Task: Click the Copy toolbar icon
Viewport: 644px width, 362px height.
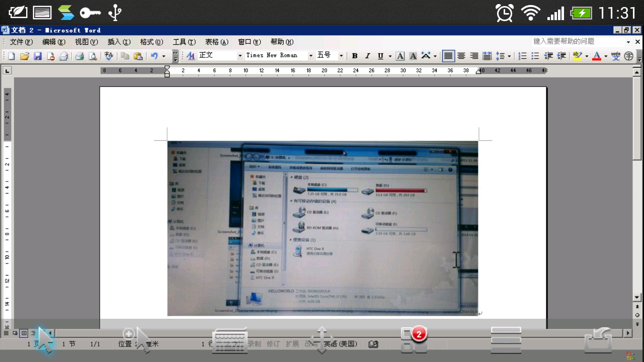Action: pos(125,56)
